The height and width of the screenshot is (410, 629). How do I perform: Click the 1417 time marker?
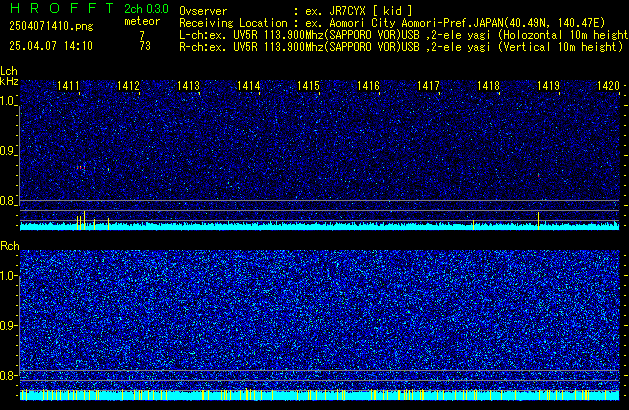428,86
